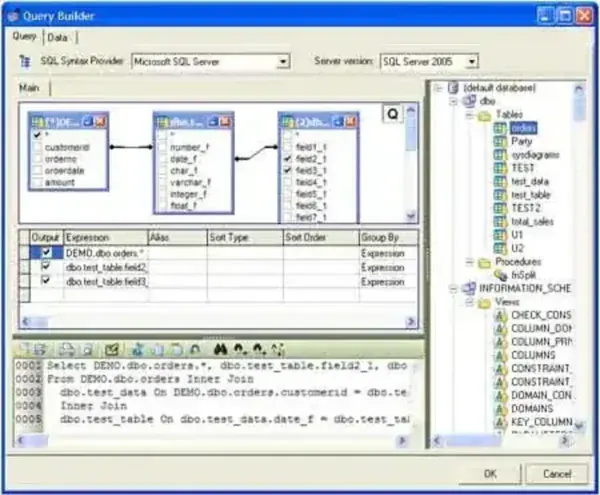Check the field1_1 checkbox

(287, 147)
